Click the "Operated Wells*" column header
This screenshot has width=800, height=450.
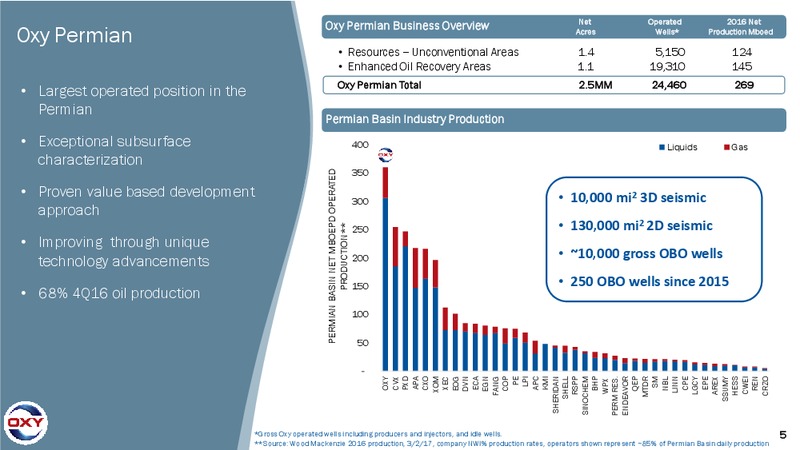pyautogui.click(x=665, y=27)
